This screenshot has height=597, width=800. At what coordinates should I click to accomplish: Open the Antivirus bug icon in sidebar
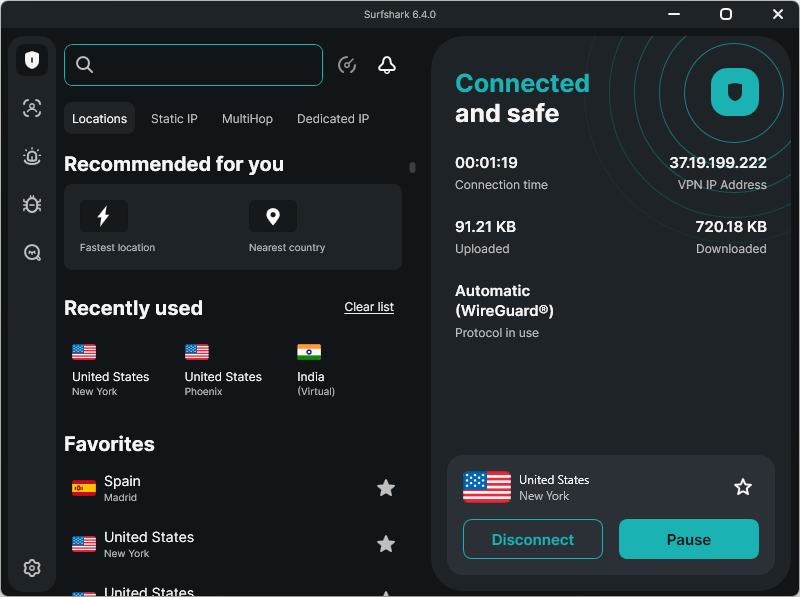click(32, 204)
